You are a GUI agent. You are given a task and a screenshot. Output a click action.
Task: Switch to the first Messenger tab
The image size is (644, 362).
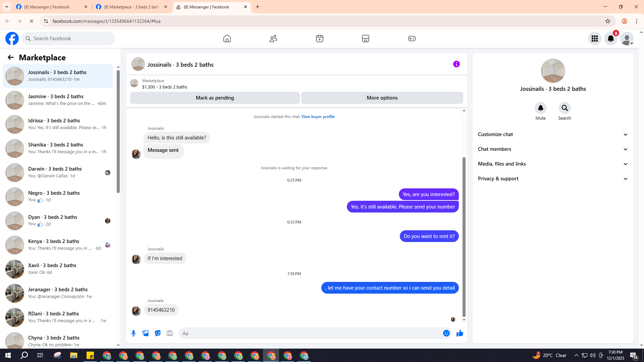click(52, 7)
